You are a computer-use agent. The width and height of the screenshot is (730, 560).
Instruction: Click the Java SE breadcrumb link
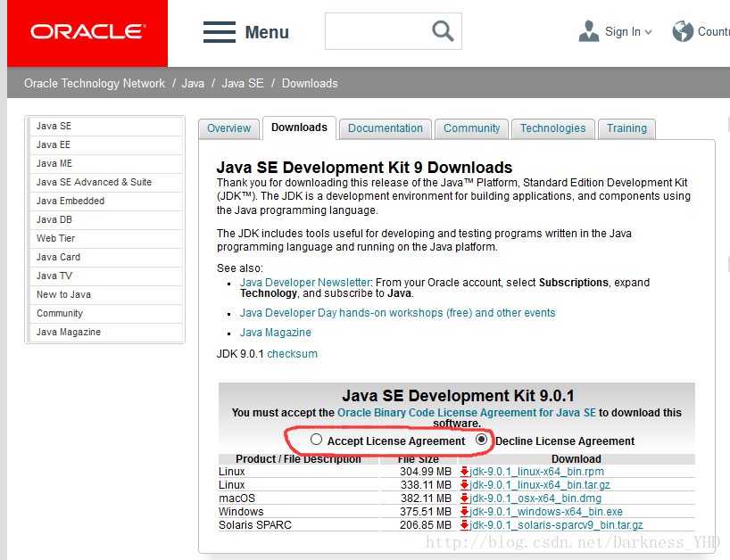point(243,83)
